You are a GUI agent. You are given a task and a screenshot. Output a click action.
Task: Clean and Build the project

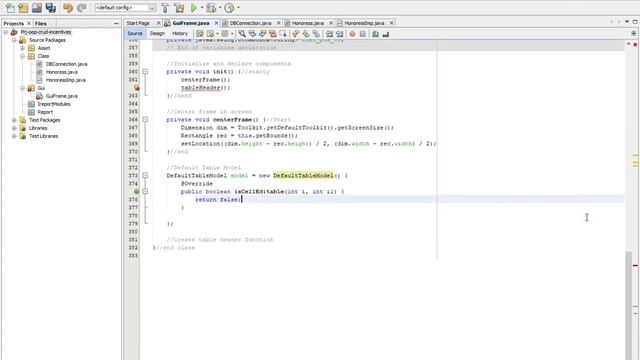pos(179,7)
